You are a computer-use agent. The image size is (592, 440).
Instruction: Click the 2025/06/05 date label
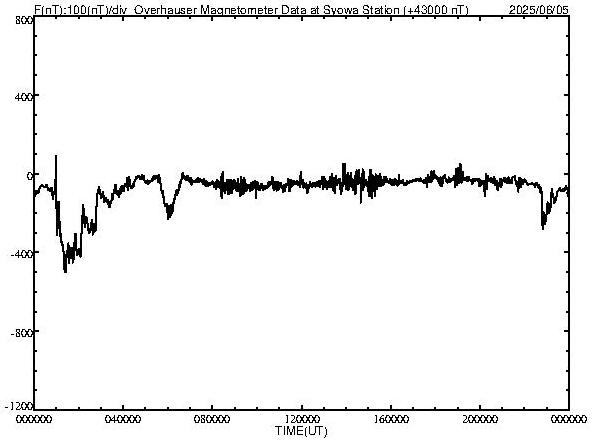538,9
